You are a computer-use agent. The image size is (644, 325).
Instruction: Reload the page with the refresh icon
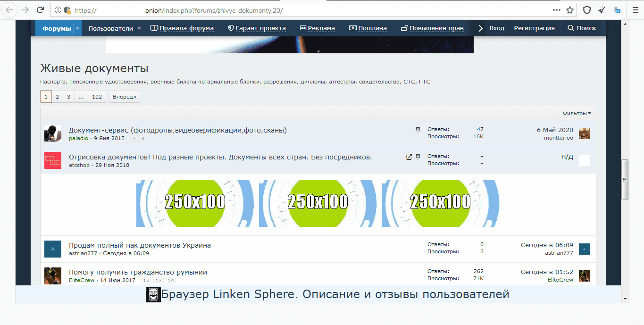point(41,10)
